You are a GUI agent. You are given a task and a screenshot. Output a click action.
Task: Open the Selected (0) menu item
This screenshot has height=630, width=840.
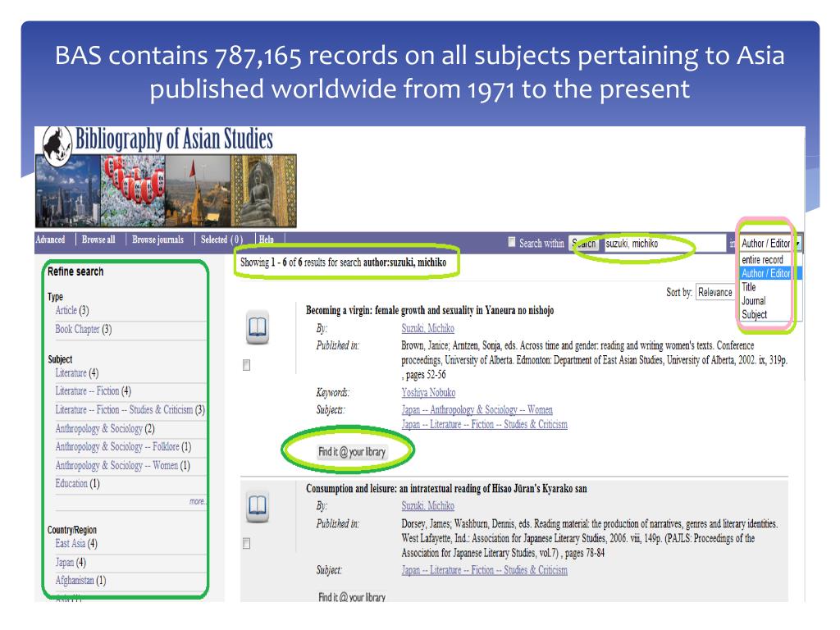coord(221,240)
